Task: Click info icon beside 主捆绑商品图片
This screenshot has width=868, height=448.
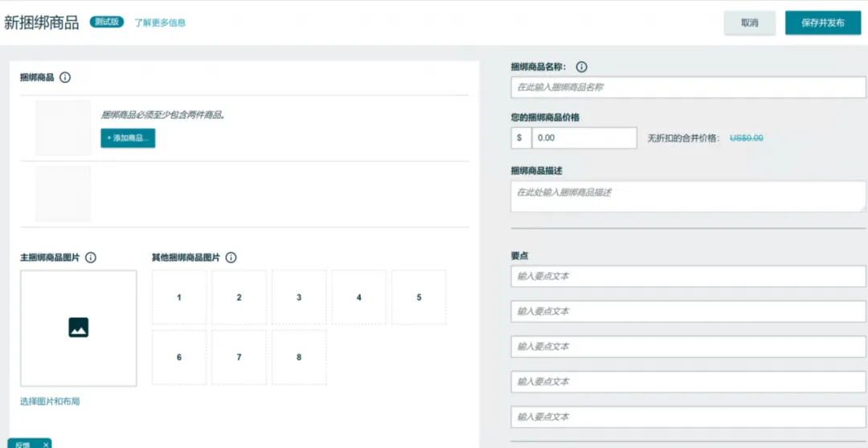Action: coord(91,257)
